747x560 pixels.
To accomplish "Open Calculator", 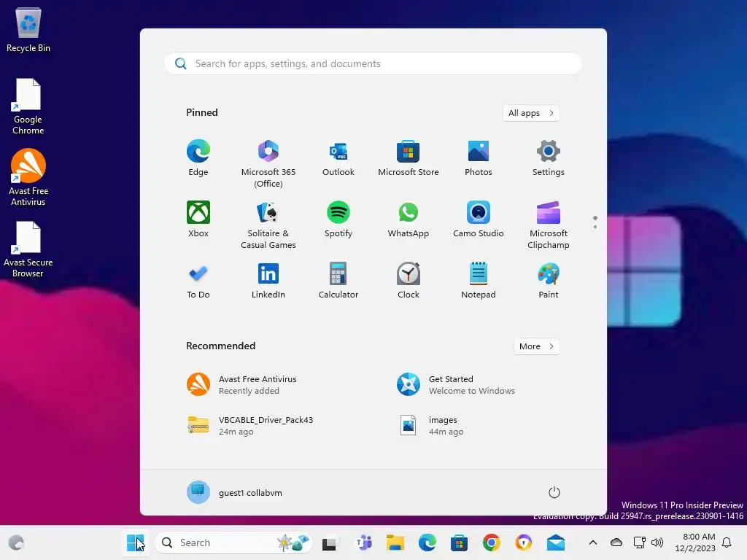I will pos(338,281).
